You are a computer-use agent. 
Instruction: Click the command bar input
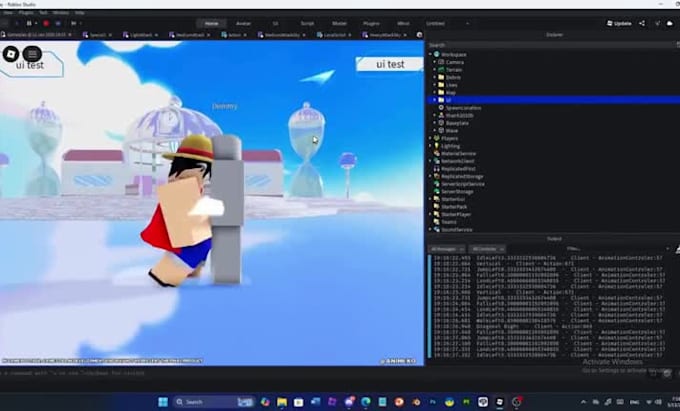[x=212, y=373]
